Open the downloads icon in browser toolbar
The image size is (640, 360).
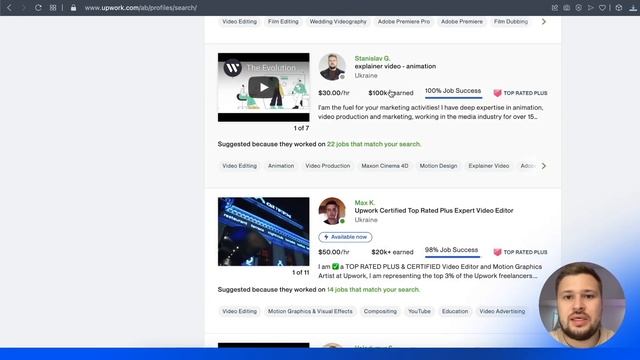point(633,7)
